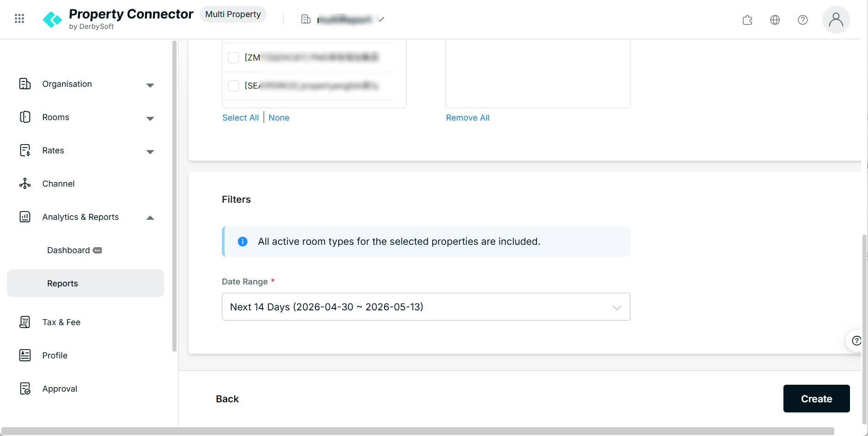
Task: Open the apps grid launcher icon
Action: (x=19, y=18)
